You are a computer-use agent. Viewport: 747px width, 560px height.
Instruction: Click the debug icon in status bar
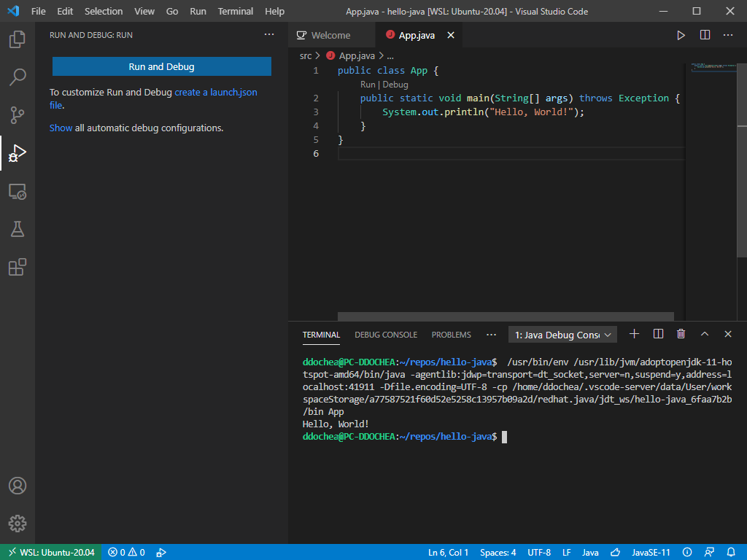coord(161,553)
